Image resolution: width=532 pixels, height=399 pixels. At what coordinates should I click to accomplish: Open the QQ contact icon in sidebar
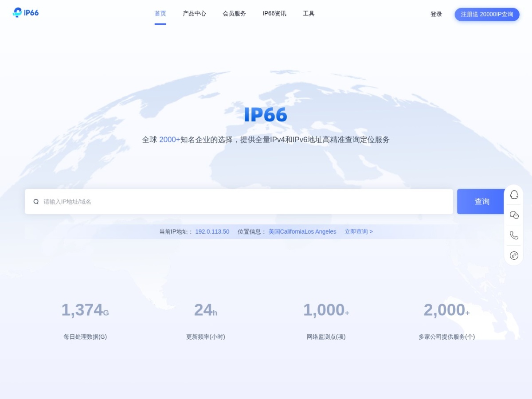[514, 195]
